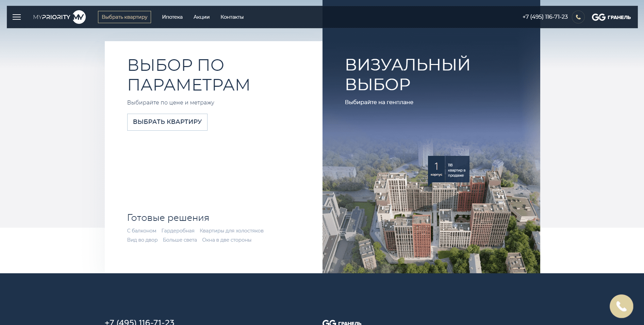Screen dimensions: 644x325
Task: Select the Вид во двор link
Action: click(142, 240)
